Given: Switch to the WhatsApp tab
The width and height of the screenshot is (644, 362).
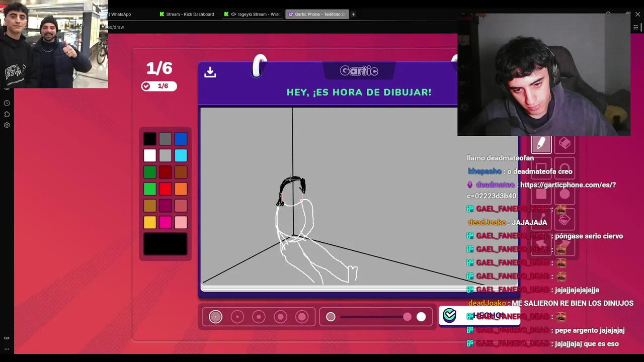Looking at the screenshot, I should pyautogui.click(x=121, y=14).
